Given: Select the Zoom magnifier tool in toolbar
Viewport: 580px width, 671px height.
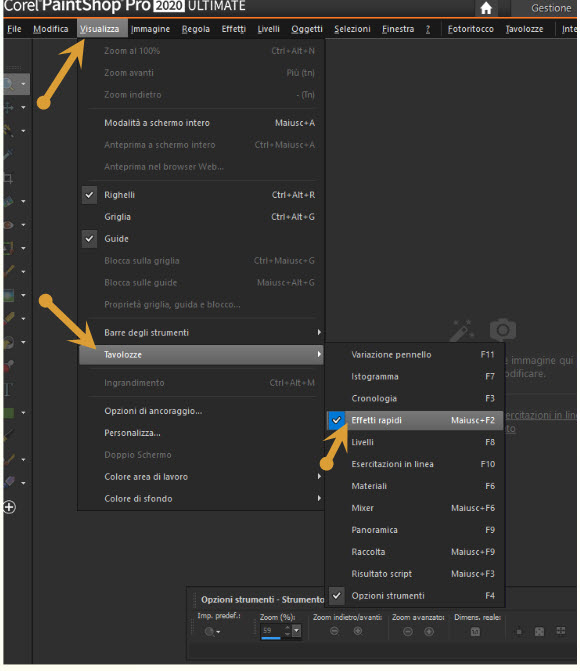Looking at the screenshot, I should point(9,84).
